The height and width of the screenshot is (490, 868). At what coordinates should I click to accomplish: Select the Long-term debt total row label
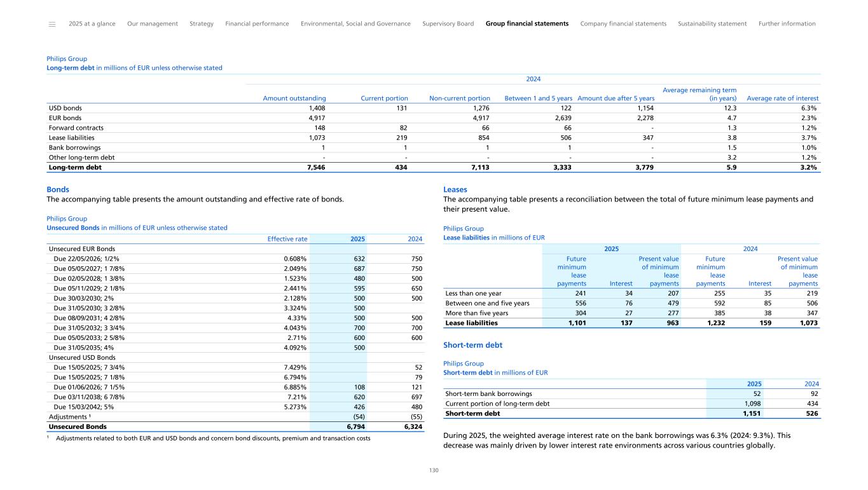tap(75, 168)
